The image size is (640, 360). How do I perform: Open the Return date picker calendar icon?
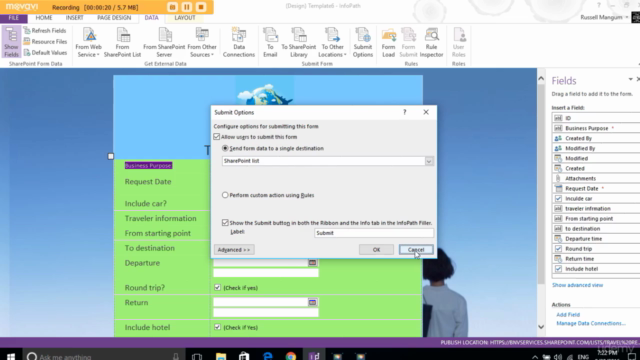(x=312, y=302)
